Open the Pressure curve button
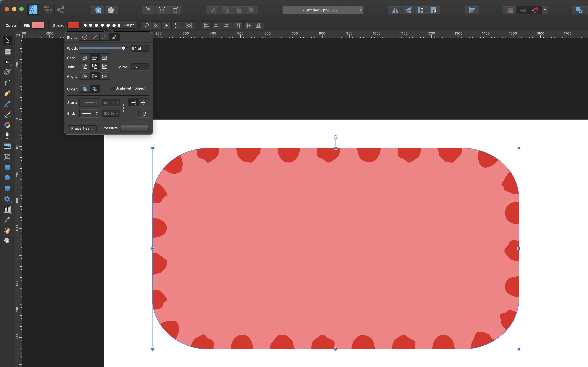This screenshot has width=588, height=367. pyautogui.click(x=135, y=128)
